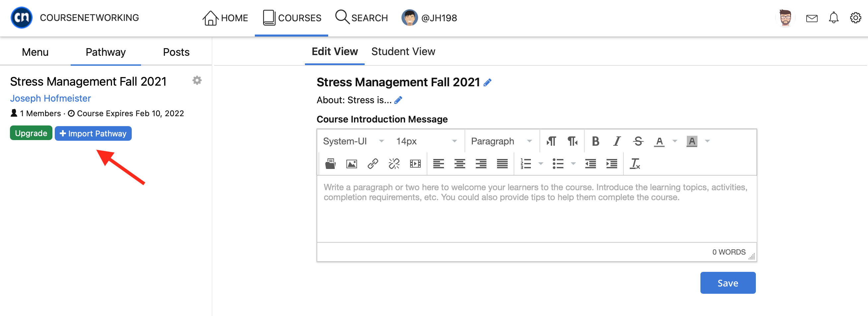Image resolution: width=868 pixels, height=316 pixels.
Task: Click the green Upgrade button
Action: [31, 133]
